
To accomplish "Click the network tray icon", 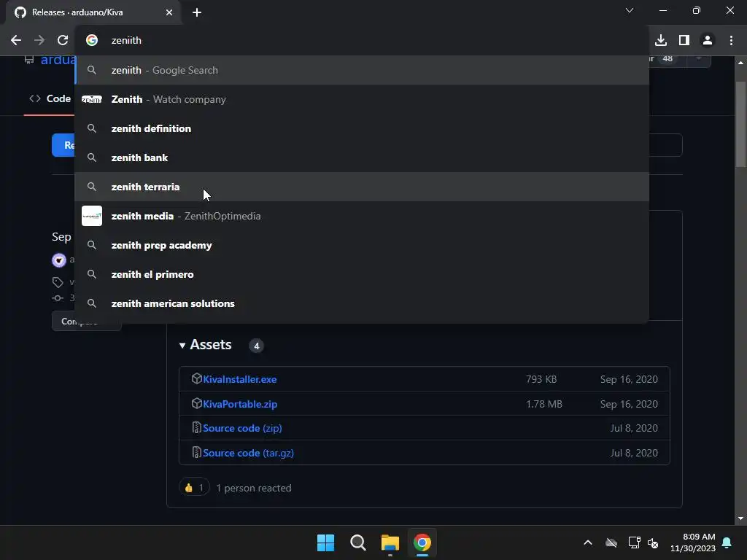I will point(634,542).
